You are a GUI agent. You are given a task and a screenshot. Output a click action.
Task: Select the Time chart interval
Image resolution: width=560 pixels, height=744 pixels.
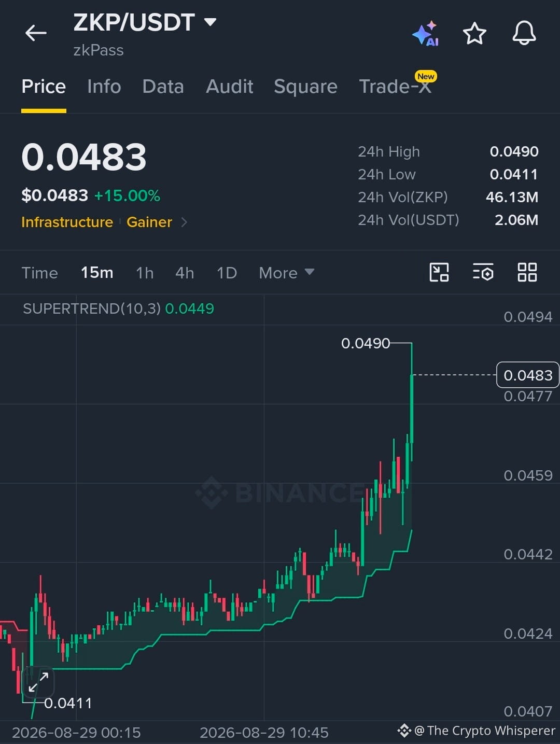(40, 273)
